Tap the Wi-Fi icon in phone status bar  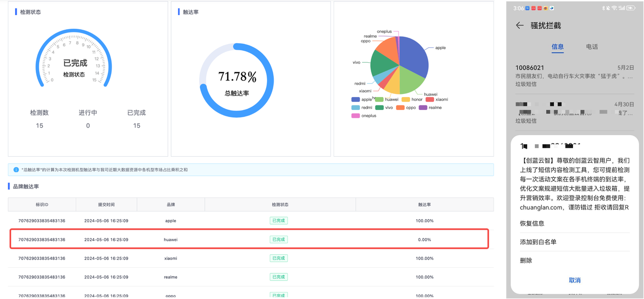[x=615, y=8]
